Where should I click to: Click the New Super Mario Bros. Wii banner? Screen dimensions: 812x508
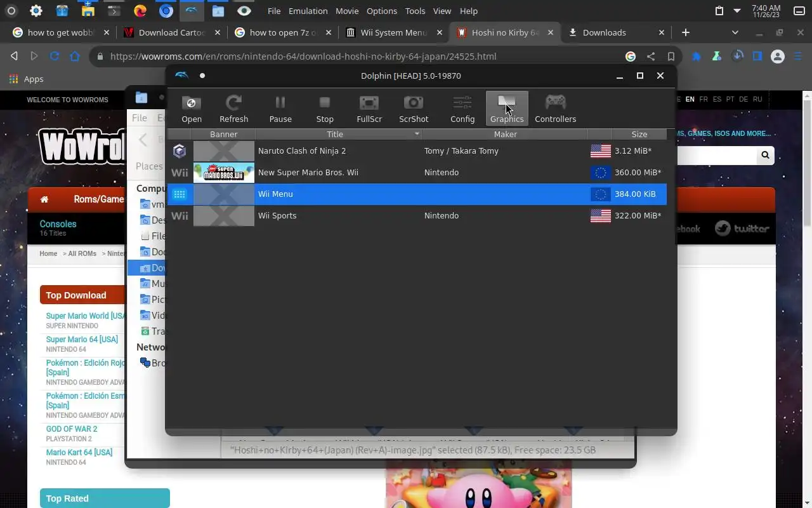pos(224,172)
